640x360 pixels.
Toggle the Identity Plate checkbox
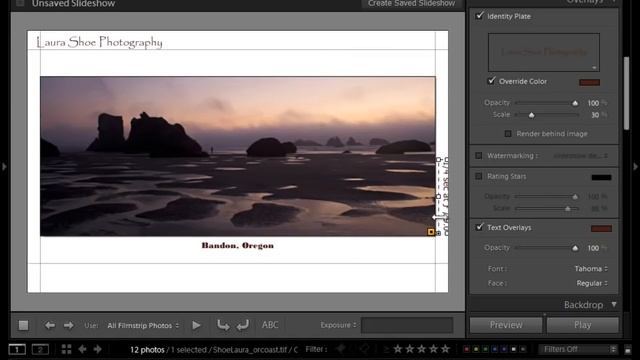click(480, 16)
